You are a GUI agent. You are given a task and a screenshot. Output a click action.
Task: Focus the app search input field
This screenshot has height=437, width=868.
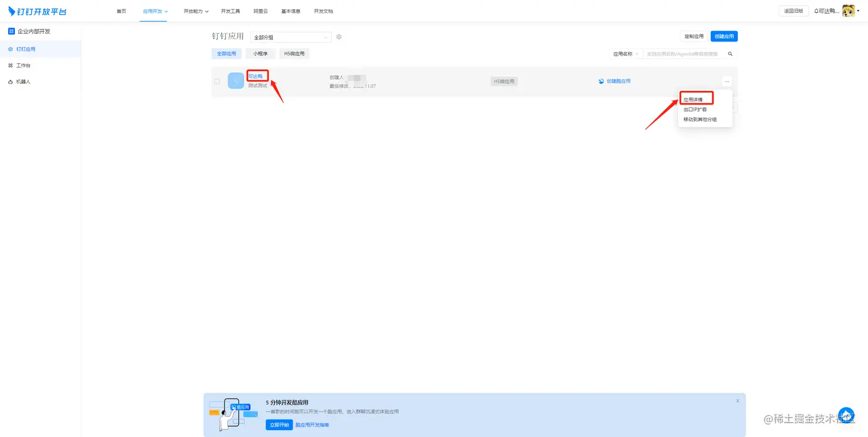(683, 54)
